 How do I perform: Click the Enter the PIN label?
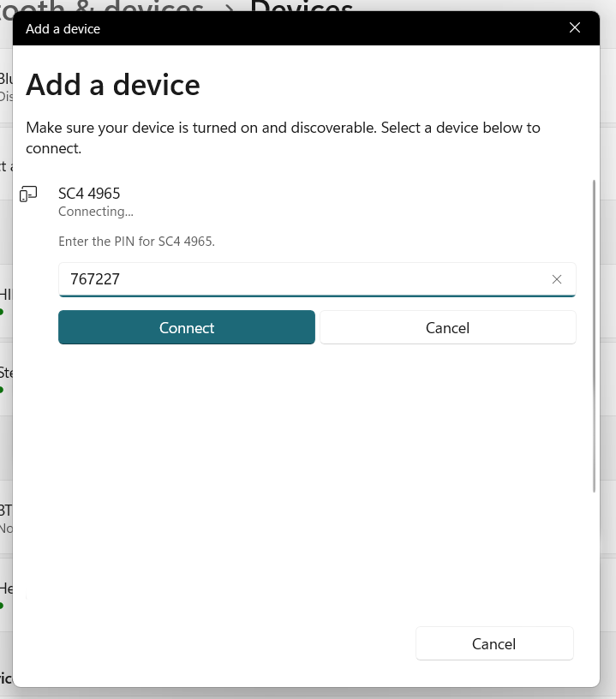(136, 242)
